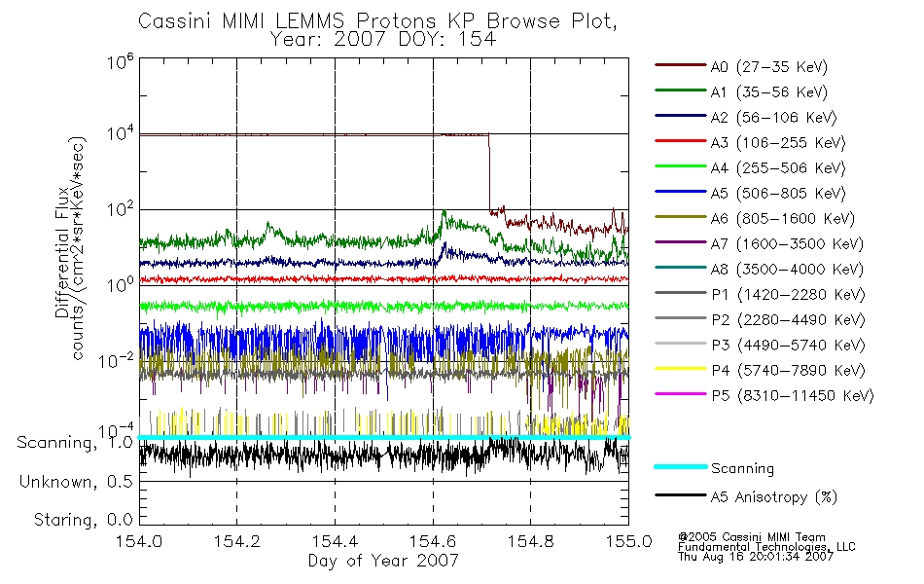
Task: Click the bright green A4 legend line
Action: (681, 166)
